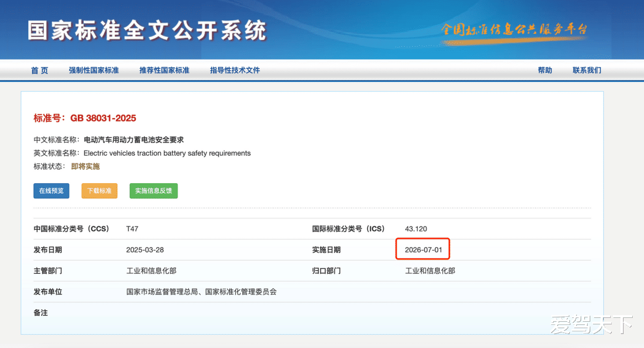Click the 实施日期 label
Image resolution: width=644 pixels, height=348 pixels.
point(326,250)
